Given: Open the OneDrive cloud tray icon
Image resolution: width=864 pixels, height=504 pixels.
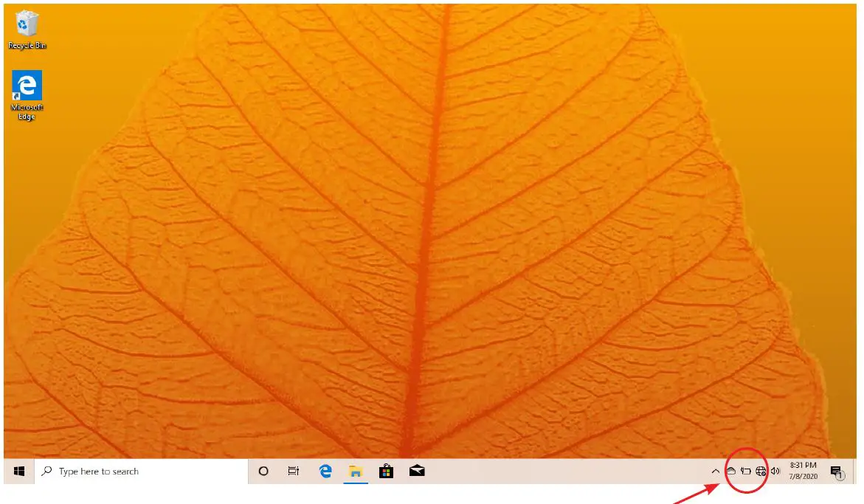Looking at the screenshot, I should (x=730, y=472).
